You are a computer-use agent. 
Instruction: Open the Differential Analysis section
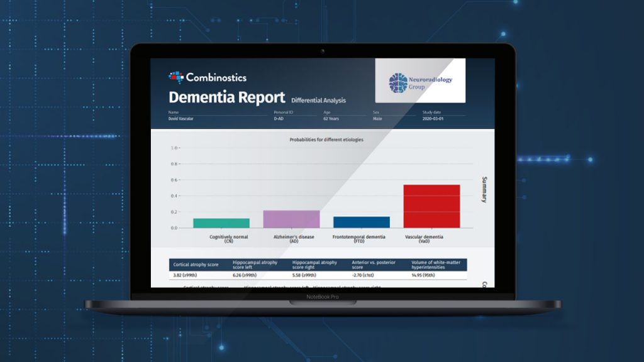(318, 100)
